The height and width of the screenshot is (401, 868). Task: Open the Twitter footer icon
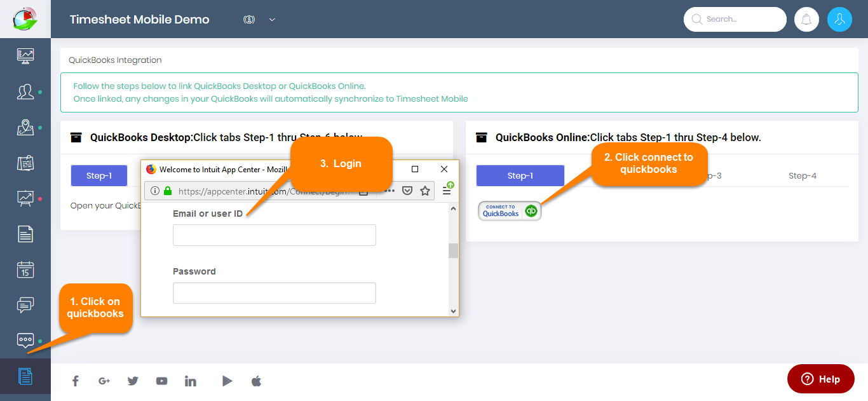click(x=133, y=381)
